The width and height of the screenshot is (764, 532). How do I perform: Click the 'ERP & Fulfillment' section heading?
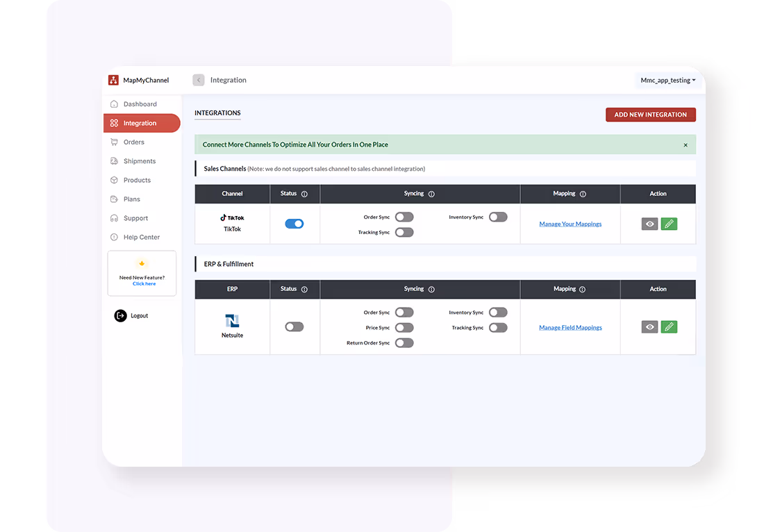[x=229, y=264]
